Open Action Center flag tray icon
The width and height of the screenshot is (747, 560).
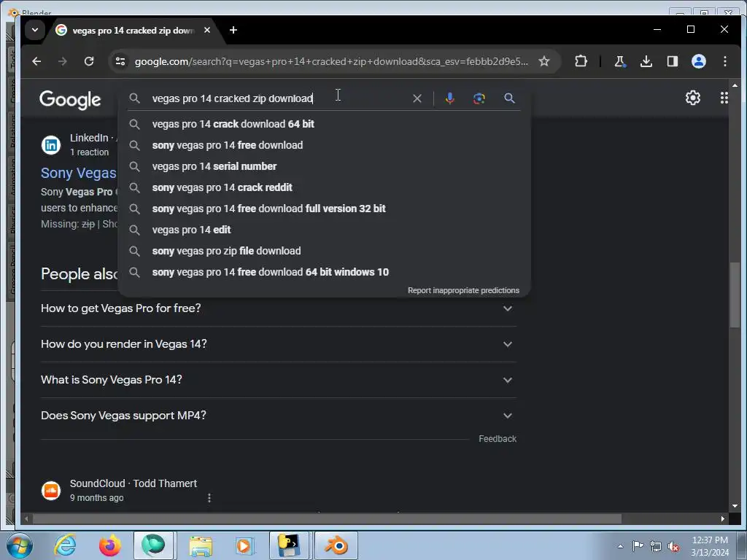pyautogui.click(x=638, y=545)
